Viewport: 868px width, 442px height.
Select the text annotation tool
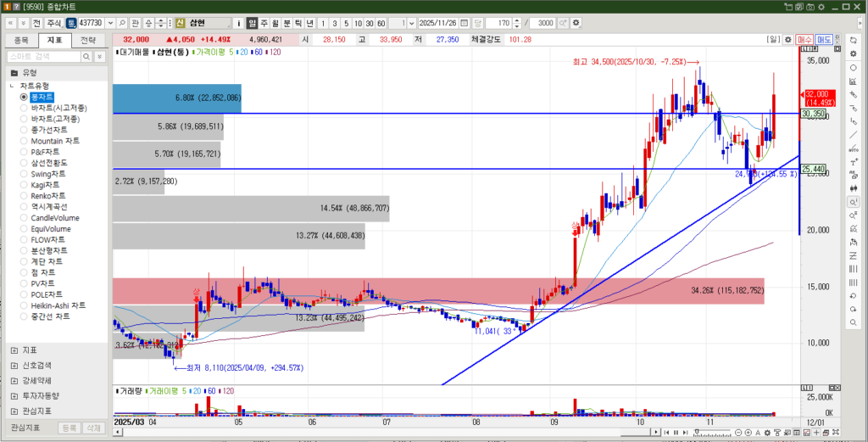852,163
